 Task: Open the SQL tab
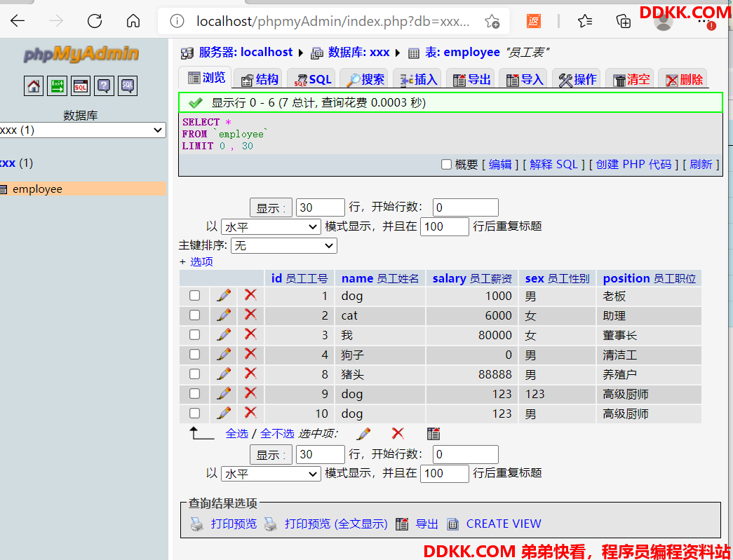point(313,79)
